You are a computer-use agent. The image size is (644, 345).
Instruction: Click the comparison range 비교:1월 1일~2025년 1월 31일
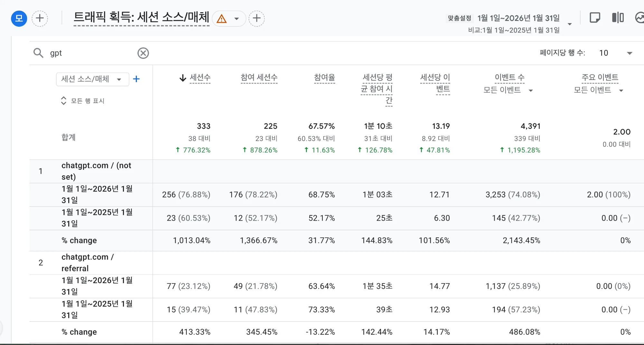coord(514,30)
